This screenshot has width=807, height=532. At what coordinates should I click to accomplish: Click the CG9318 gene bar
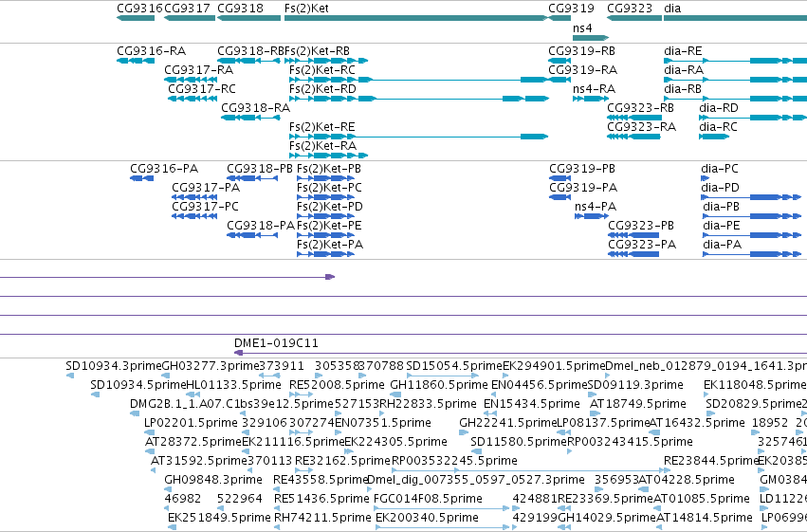pyautogui.click(x=249, y=18)
